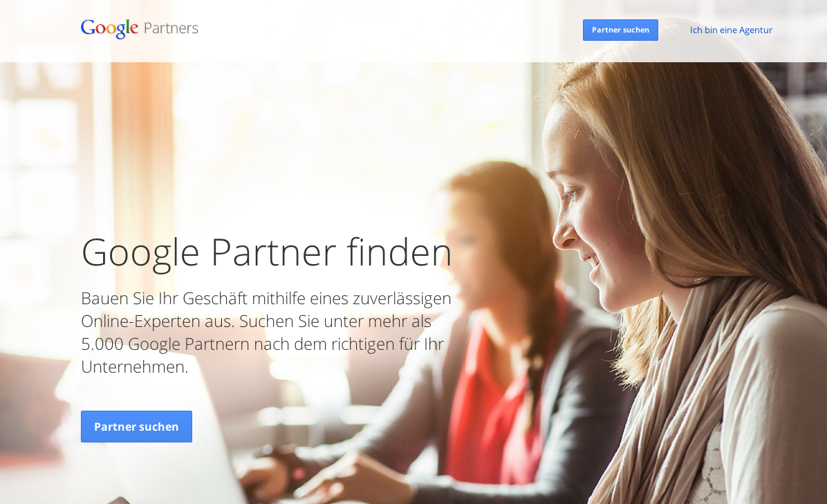The height and width of the screenshot is (504, 827).
Task: Click the line starting "Bauen Sie Ihr Geschäft"
Action: [x=266, y=299]
